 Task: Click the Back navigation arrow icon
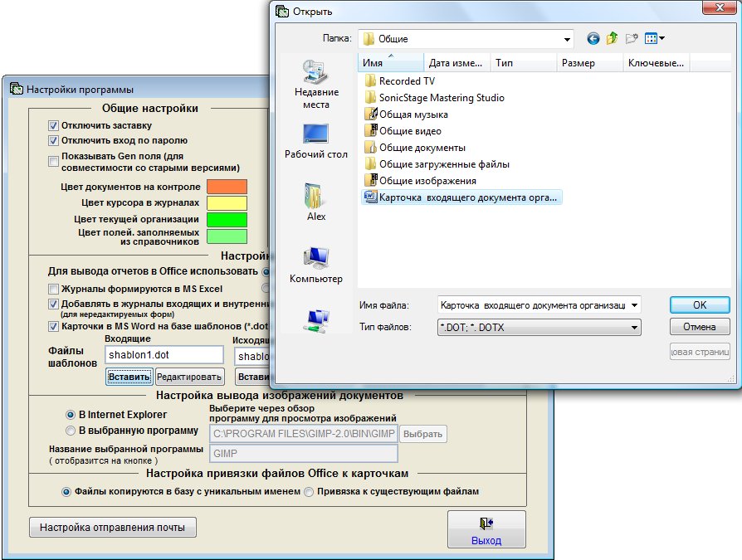(593, 38)
